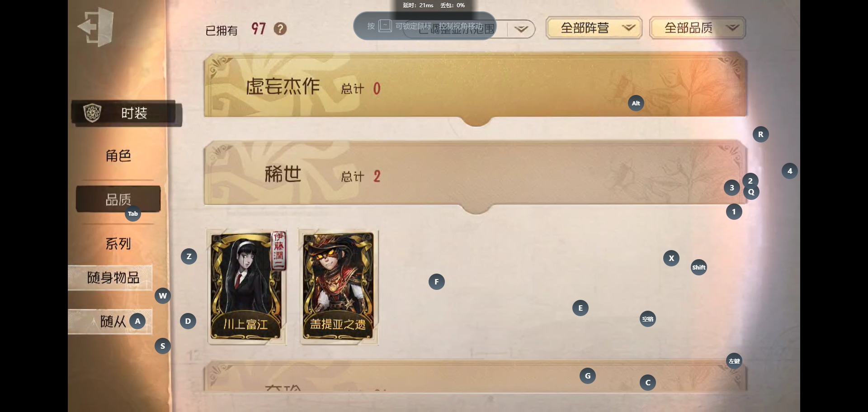The width and height of the screenshot is (868, 412).
Task: Click the F key overlay badge
Action: (436, 282)
